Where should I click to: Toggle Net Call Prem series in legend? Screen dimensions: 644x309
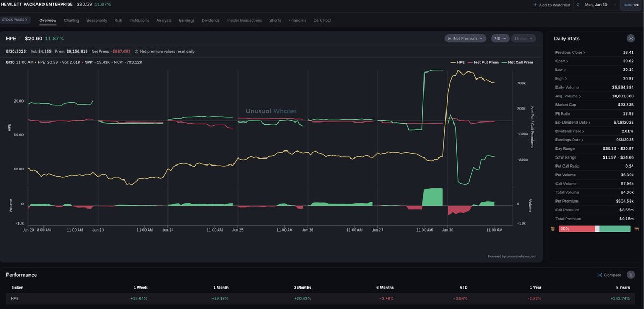[x=517, y=62]
